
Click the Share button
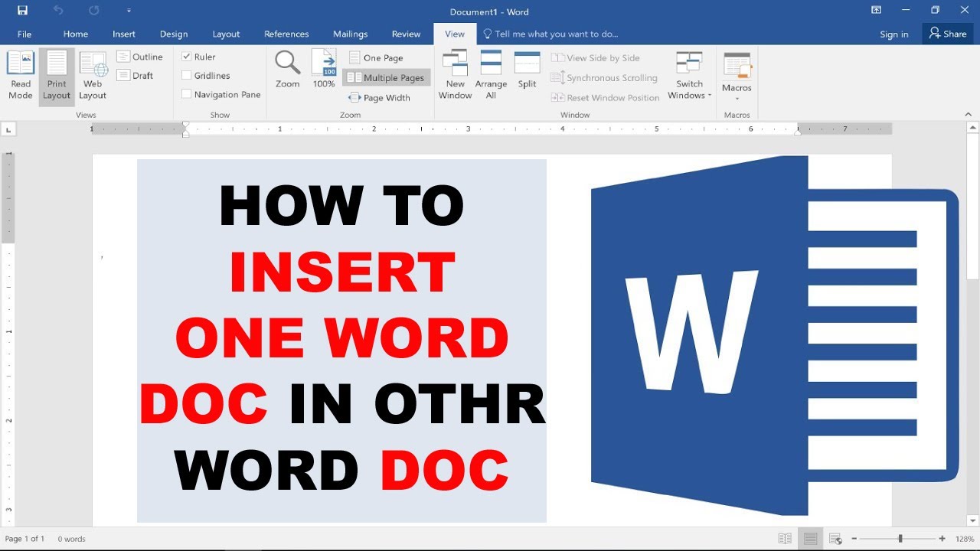coord(948,34)
